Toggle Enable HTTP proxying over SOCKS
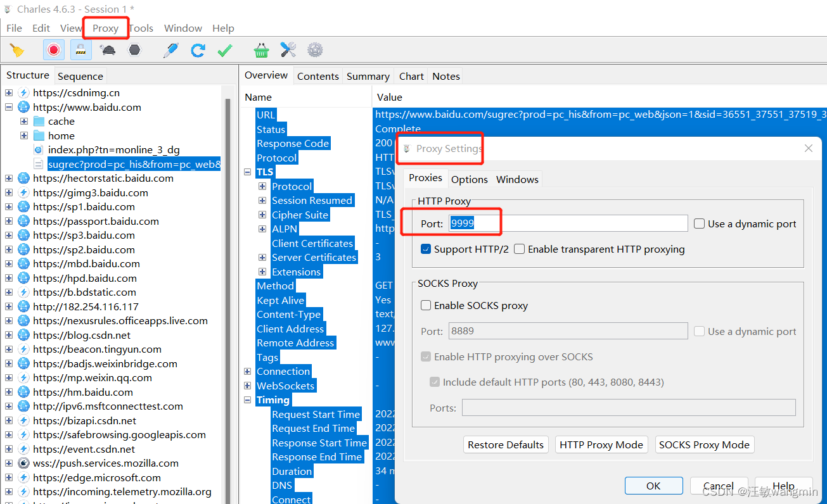 [x=426, y=356]
